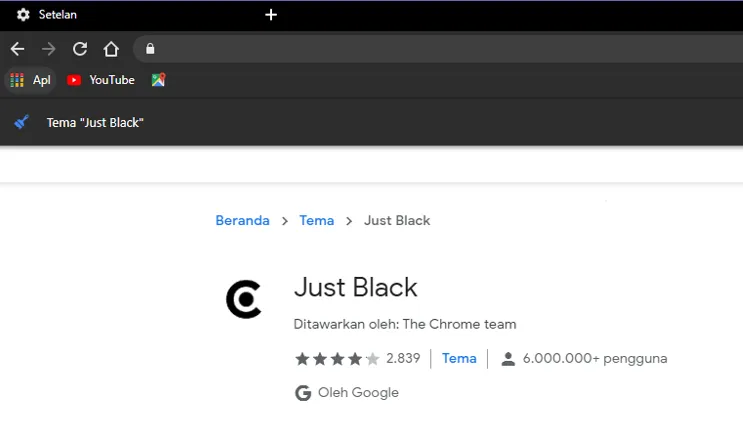743x430 pixels.
Task: Click the padlock site info icon
Action: pos(150,48)
